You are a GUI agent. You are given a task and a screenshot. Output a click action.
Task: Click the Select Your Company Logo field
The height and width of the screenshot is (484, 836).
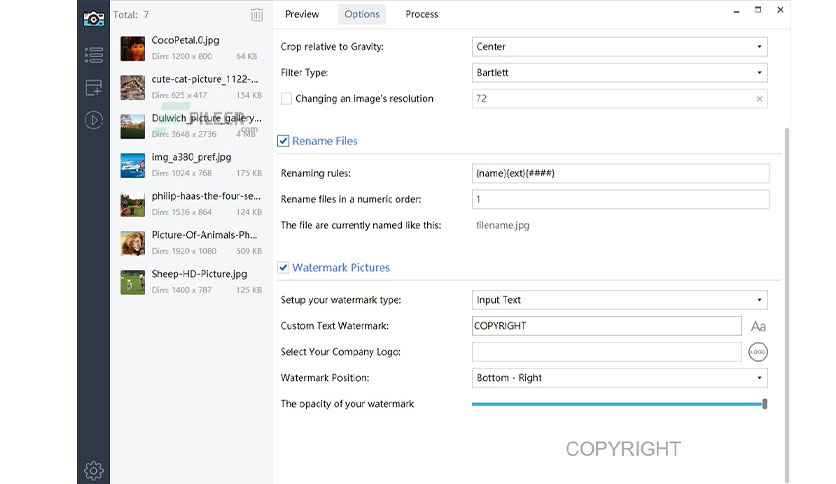(x=607, y=352)
